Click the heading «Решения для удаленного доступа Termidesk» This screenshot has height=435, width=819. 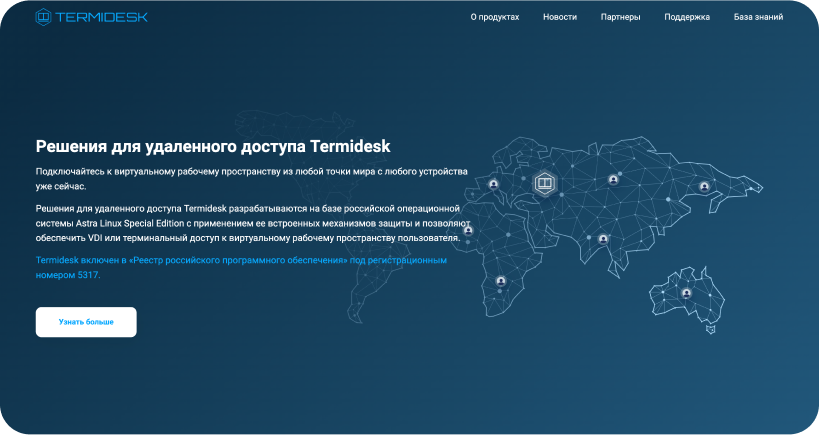click(213, 146)
